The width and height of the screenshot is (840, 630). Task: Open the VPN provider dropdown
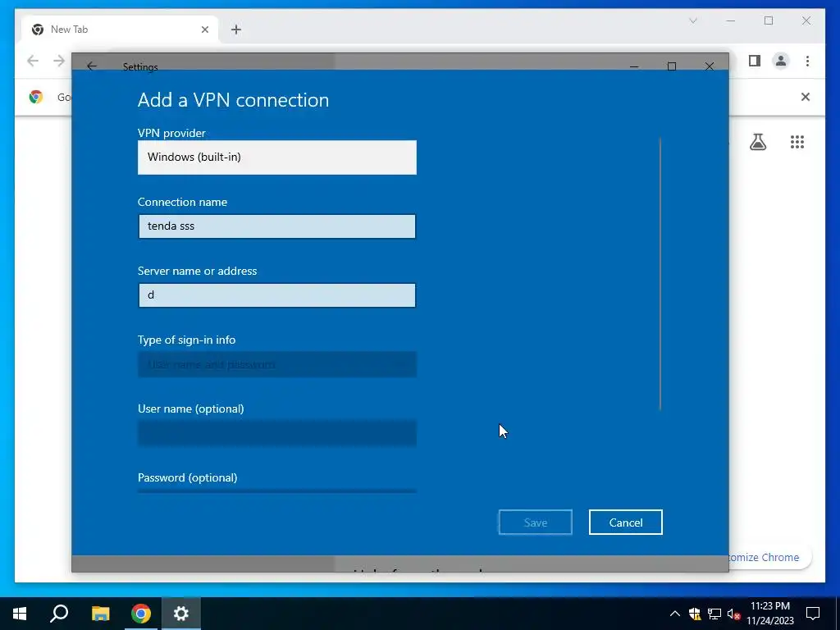277,157
